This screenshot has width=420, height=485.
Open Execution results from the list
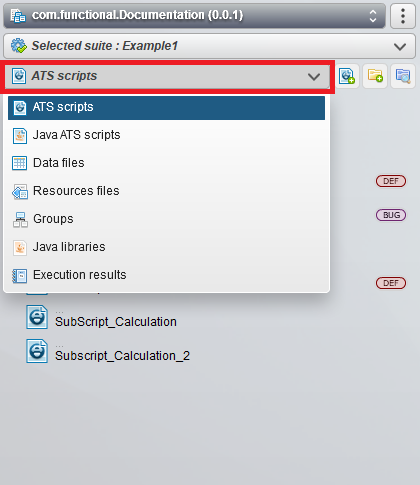(x=166, y=275)
